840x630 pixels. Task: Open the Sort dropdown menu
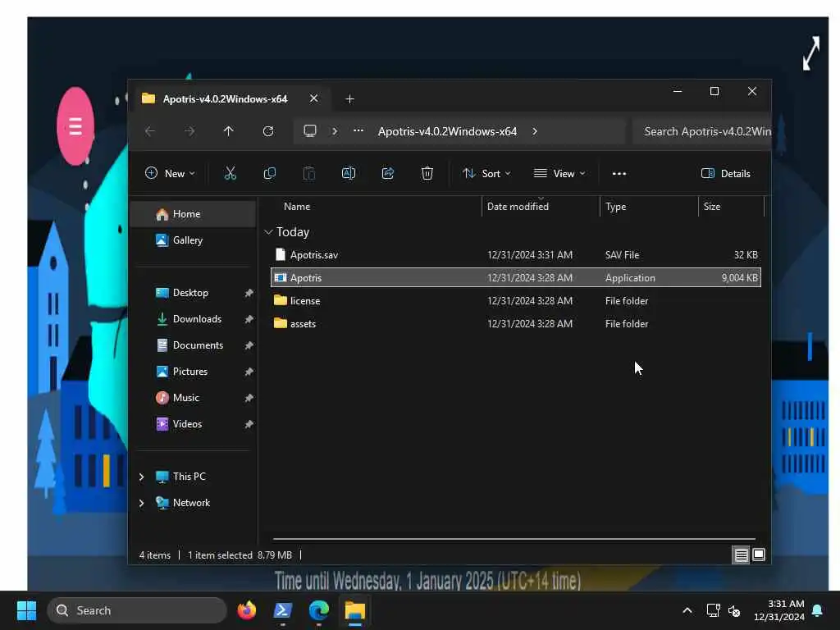tap(486, 174)
